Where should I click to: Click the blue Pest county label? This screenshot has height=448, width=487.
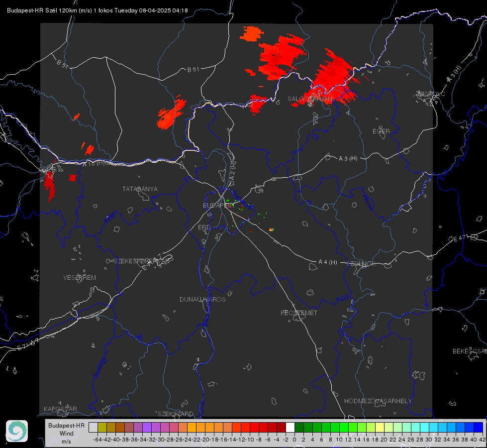coord(342,300)
